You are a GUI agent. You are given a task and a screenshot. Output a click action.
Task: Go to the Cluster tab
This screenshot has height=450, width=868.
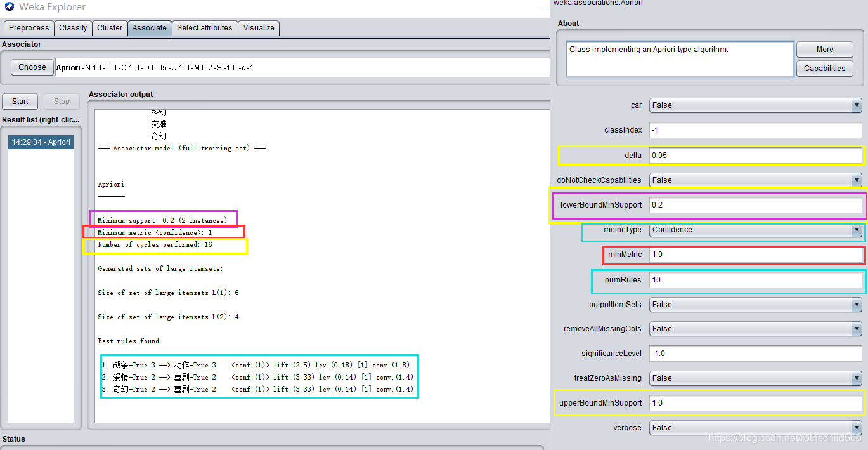click(x=110, y=28)
